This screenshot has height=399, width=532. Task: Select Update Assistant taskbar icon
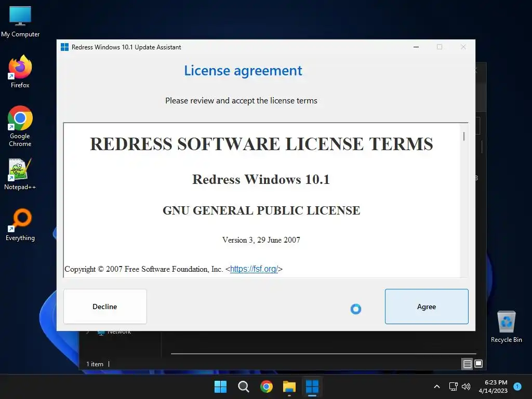point(312,387)
